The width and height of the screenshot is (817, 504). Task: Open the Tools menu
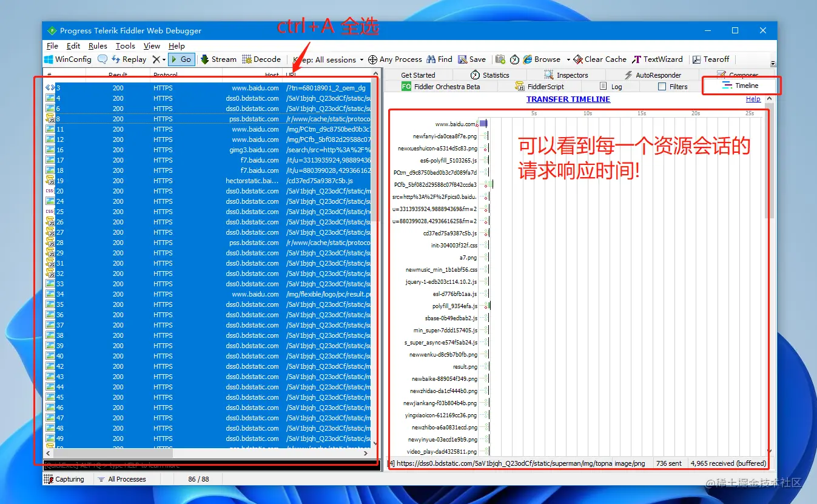point(126,45)
